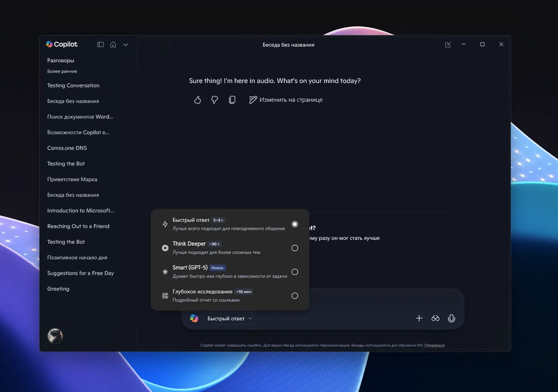Open 'Introduction to Microsoft...' conversation

click(81, 211)
